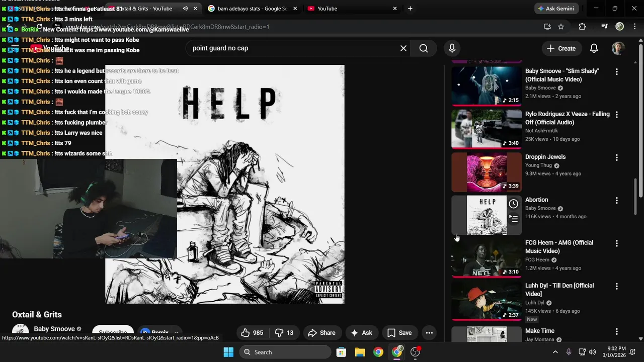644x362 pixels.
Task: Open account avatar menu
Action: [618, 48]
